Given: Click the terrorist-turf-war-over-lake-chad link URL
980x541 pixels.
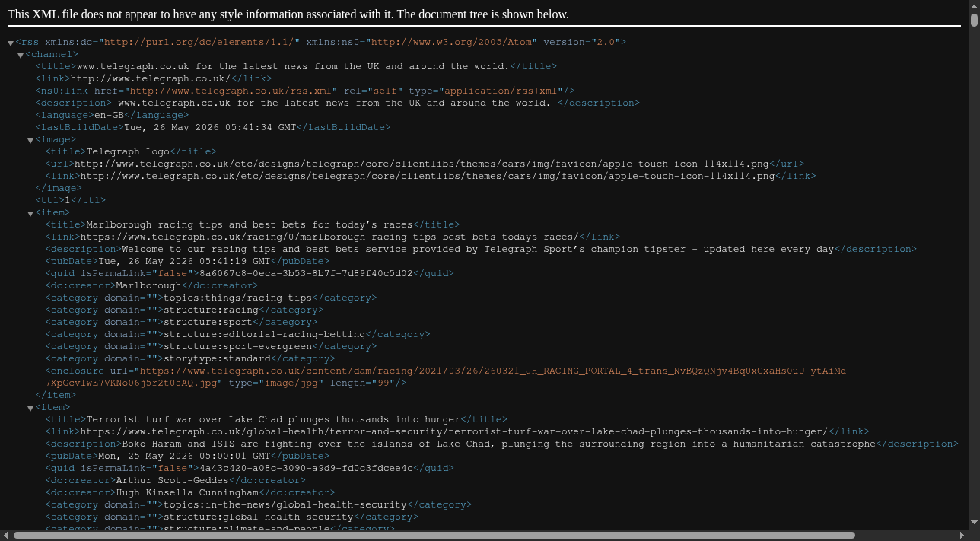Looking at the screenshot, I should click(x=454, y=431).
